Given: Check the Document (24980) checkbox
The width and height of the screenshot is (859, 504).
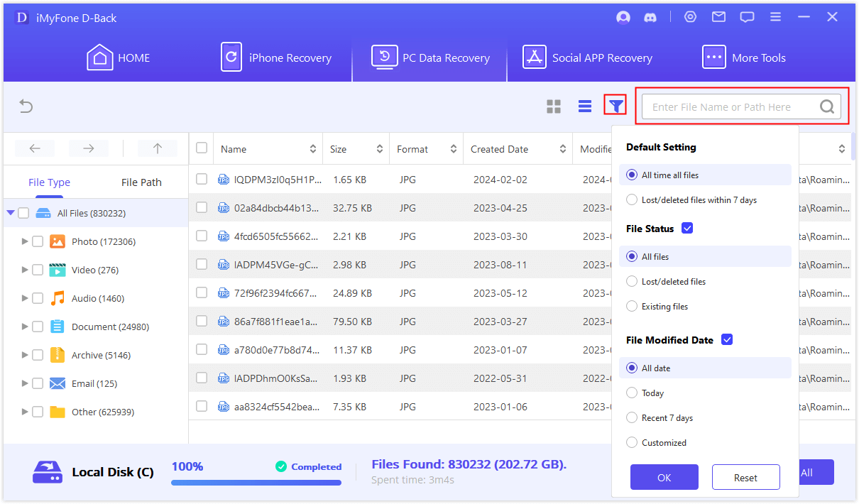Looking at the screenshot, I should click(x=38, y=327).
